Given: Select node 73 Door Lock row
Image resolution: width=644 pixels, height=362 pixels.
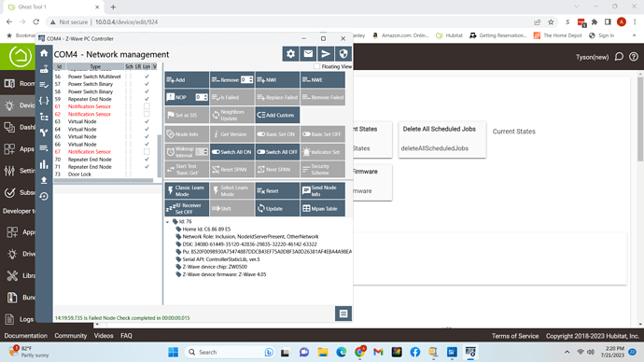Looking at the screenshot, I should (x=105, y=174).
